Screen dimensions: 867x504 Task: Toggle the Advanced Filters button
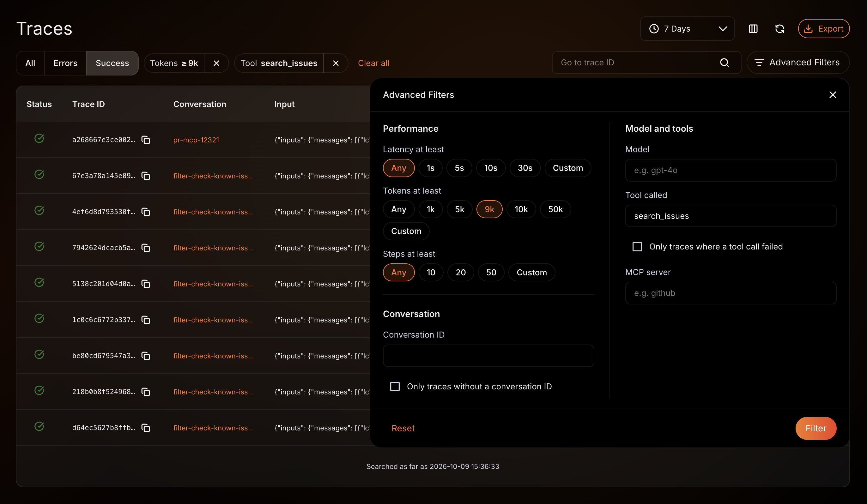click(798, 63)
